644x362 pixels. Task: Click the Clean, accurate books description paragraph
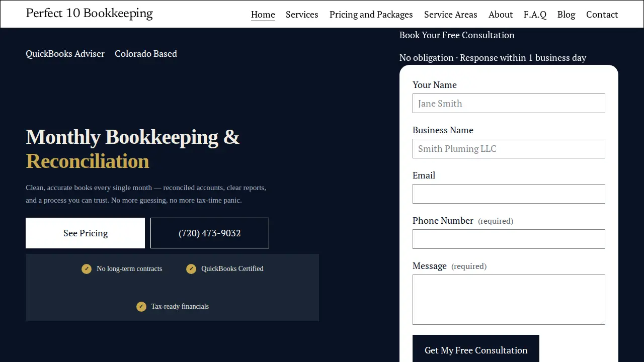(146, 194)
